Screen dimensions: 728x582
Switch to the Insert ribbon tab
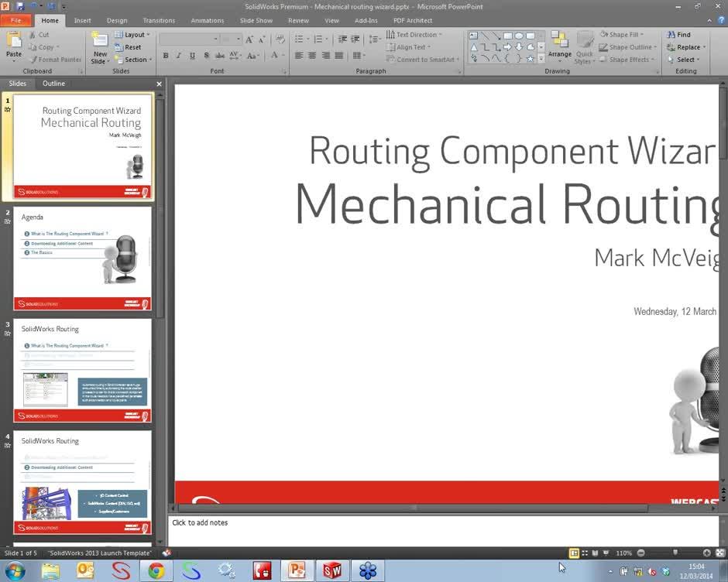(x=82, y=20)
